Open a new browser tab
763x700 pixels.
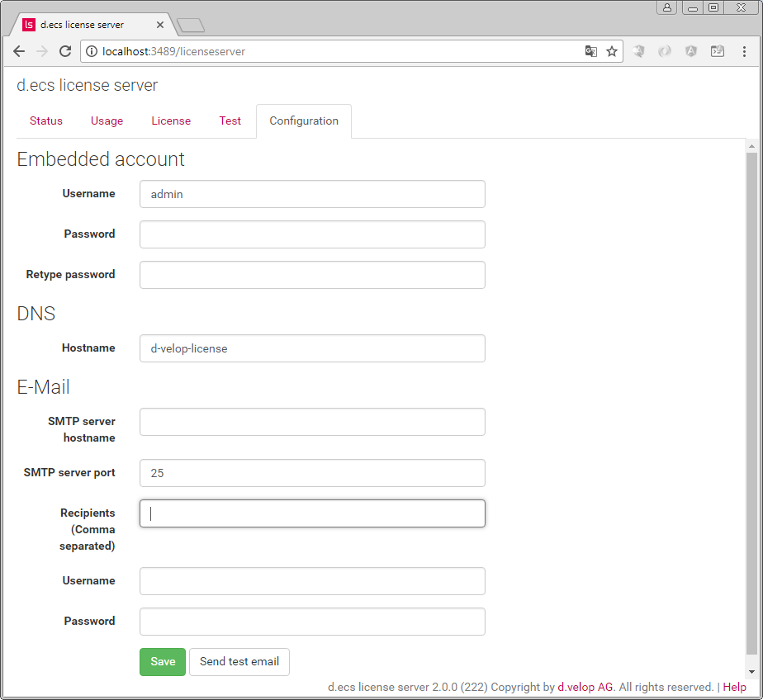click(190, 26)
